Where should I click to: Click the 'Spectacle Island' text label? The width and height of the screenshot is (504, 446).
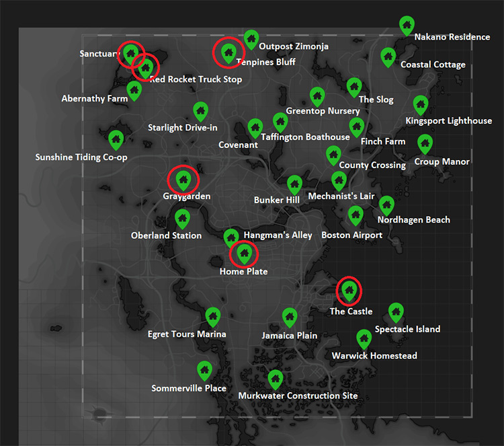[x=408, y=329]
